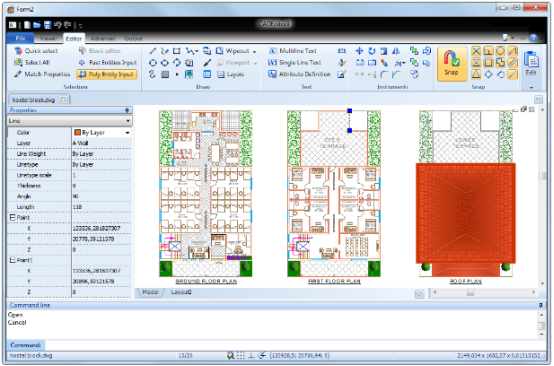
Task: Select the Match Properties tool
Action: tap(42, 74)
